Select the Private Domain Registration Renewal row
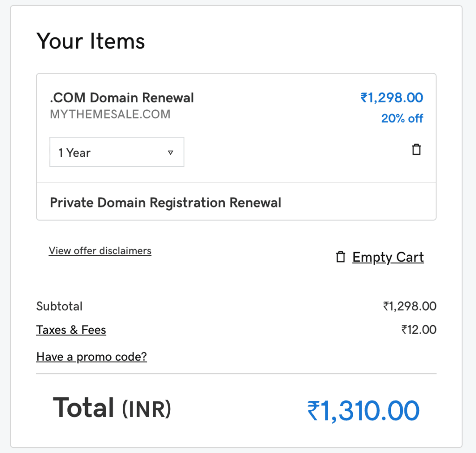Viewport: 476px width, 453px height. click(x=165, y=203)
